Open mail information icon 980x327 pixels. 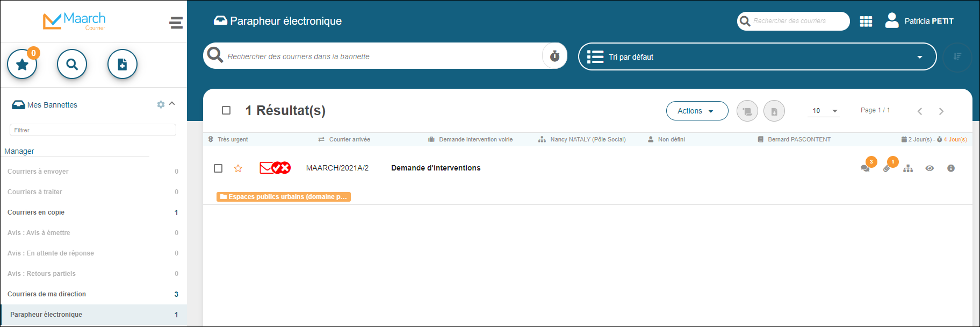click(x=951, y=168)
